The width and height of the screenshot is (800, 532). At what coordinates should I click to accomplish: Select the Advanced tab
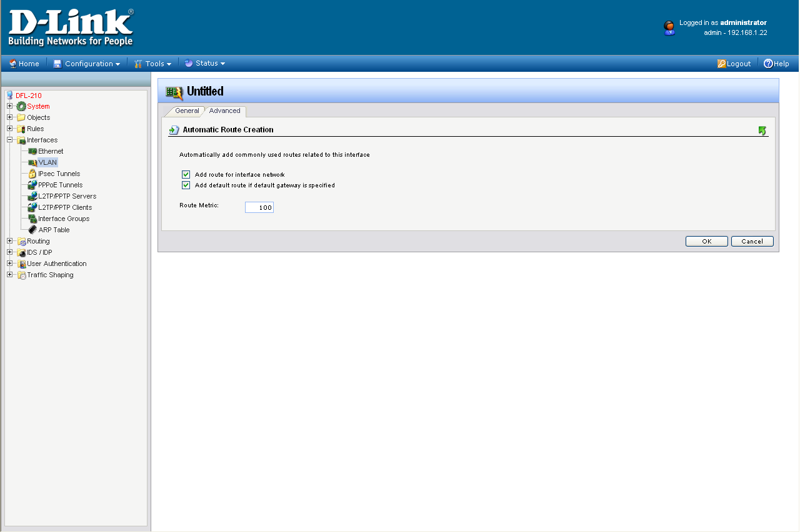pyautogui.click(x=224, y=111)
